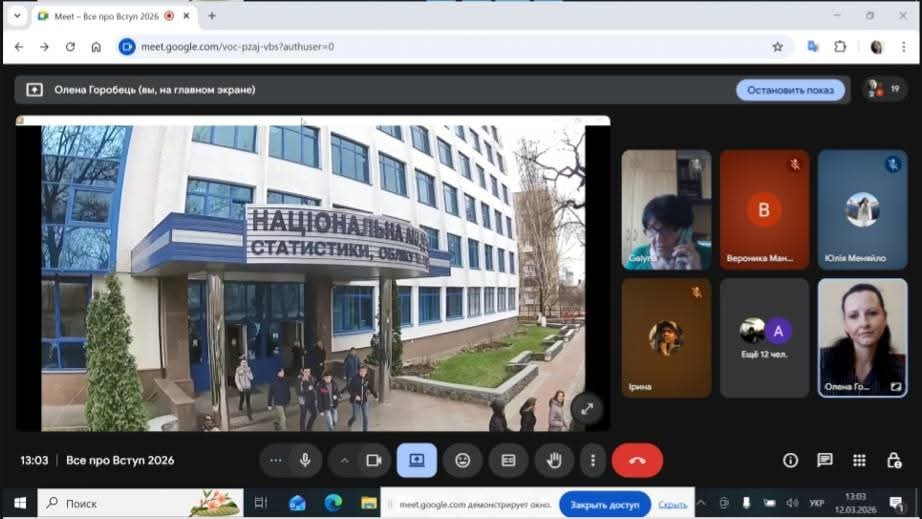The width and height of the screenshot is (922, 519).
Task: Expand video settings arrow beside camera
Action: [x=344, y=460]
